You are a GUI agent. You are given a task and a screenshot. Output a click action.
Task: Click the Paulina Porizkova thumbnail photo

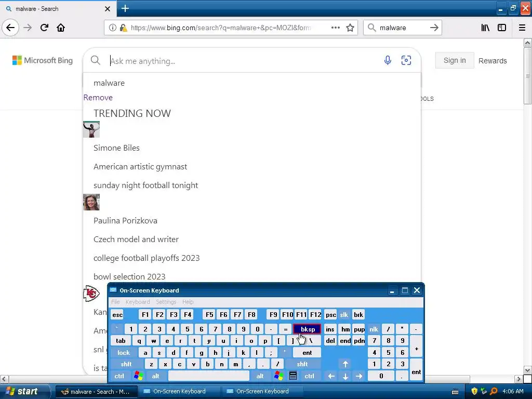point(91,202)
